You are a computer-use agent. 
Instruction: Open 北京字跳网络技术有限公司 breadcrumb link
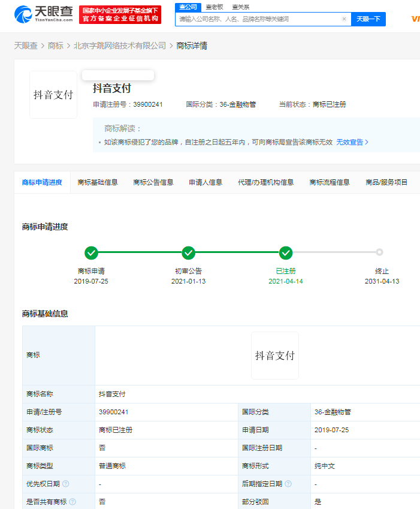point(120,46)
